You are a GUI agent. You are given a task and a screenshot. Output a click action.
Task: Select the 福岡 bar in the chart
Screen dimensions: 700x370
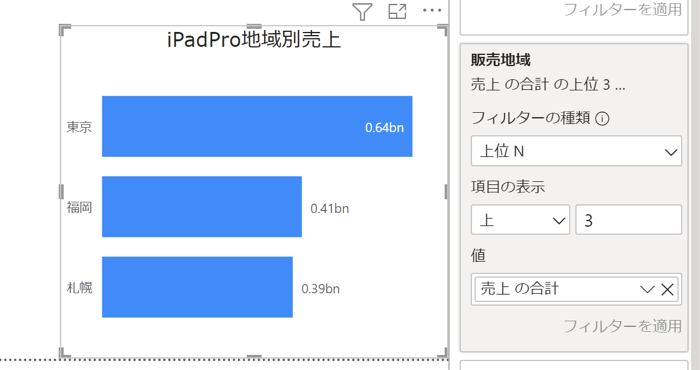click(x=202, y=207)
